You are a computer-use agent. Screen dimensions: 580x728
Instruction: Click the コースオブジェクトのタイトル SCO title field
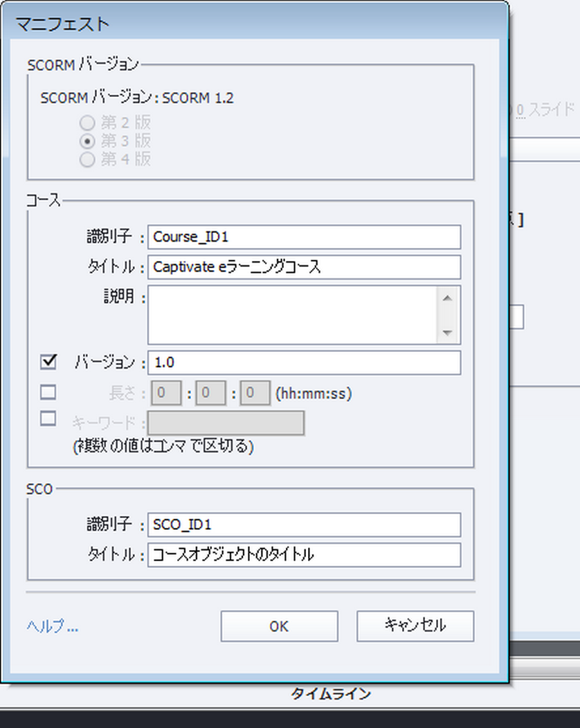[x=305, y=556]
